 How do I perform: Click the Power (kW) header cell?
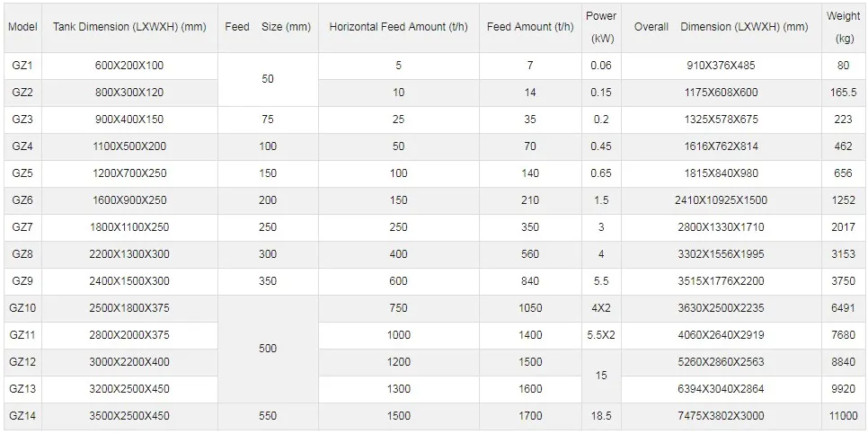click(601, 27)
